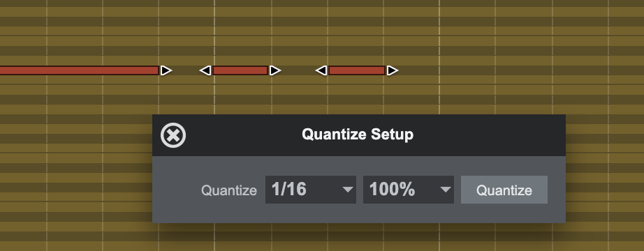The height and width of the screenshot is (251, 644).
Task: Click empty grid space between the last two notes
Action: tap(298, 70)
